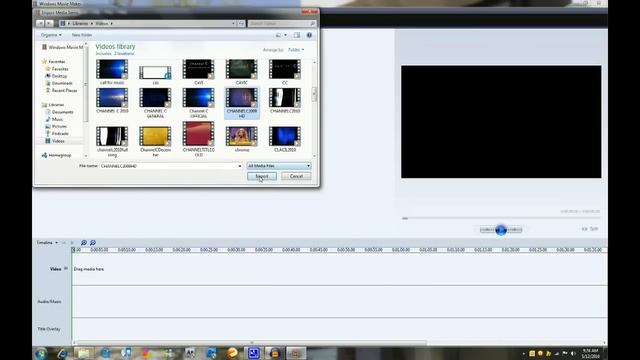
Task: Select Documents under Libraries
Action: click(x=59, y=112)
